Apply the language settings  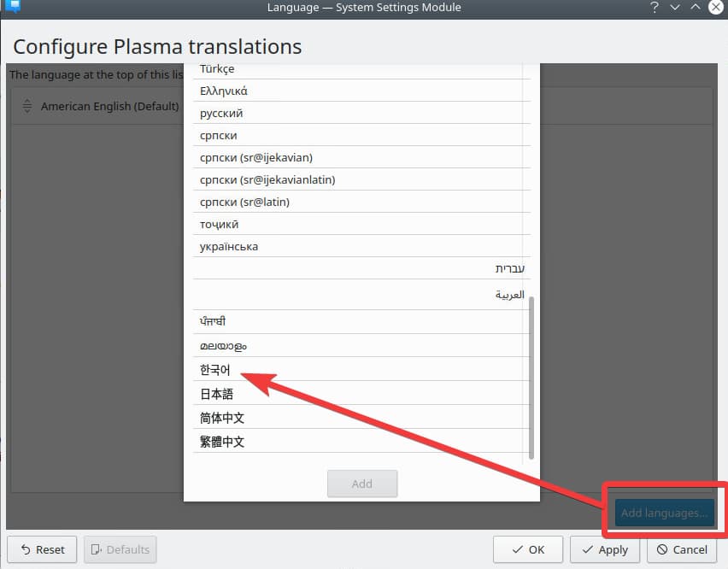click(x=604, y=549)
